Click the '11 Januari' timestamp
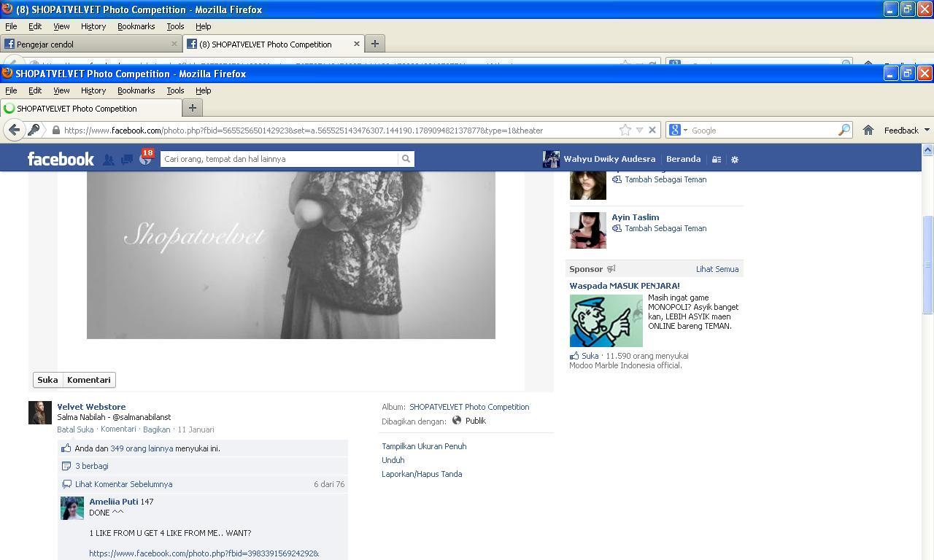This screenshot has width=934, height=560. [196, 429]
